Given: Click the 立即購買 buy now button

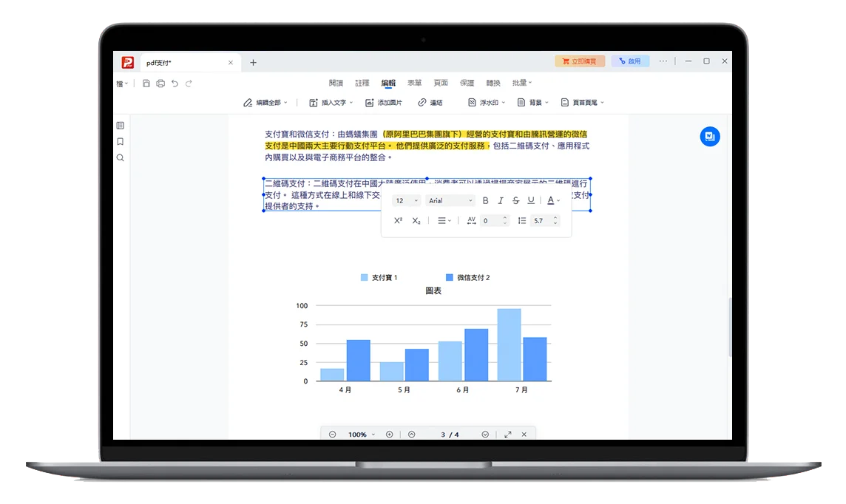Looking at the screenshot, I should tap(580, 61).
